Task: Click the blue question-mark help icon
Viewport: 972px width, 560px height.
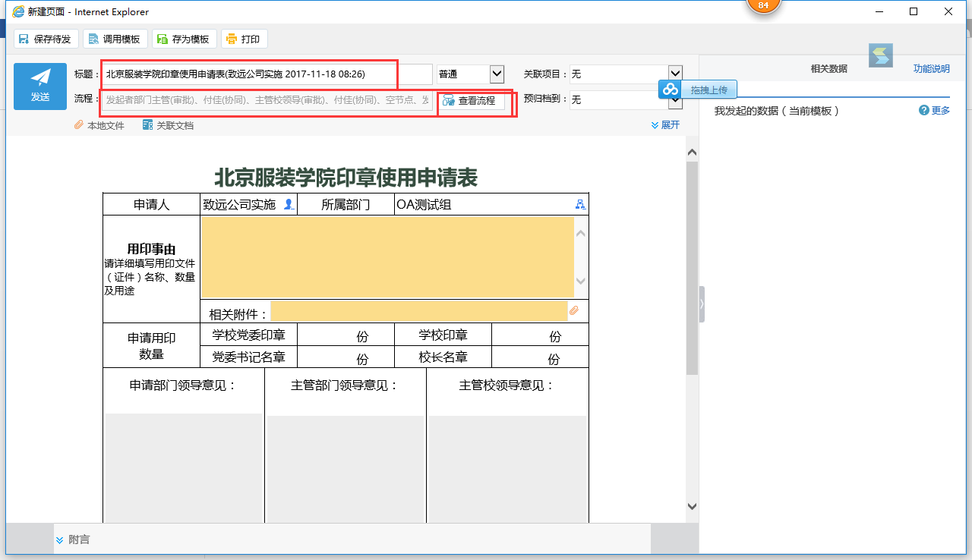Action: (924, 111)
